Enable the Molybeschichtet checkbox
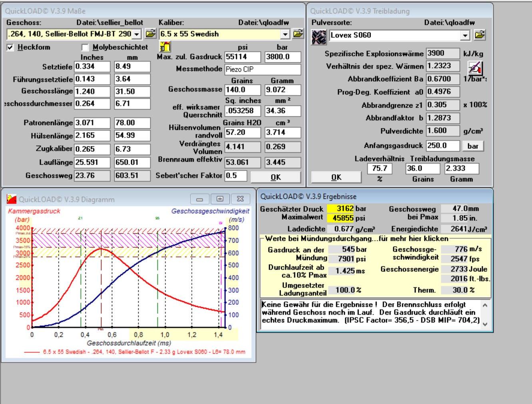 [x=85, y=48]
